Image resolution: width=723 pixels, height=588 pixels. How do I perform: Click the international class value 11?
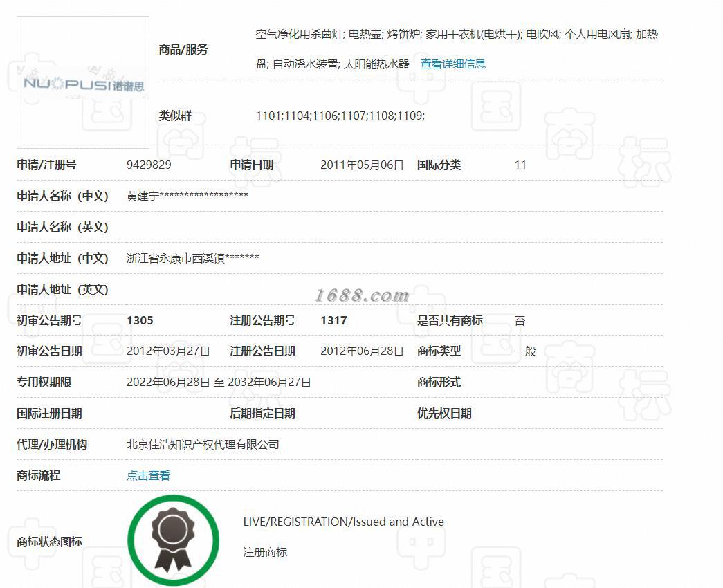[520, 165]
